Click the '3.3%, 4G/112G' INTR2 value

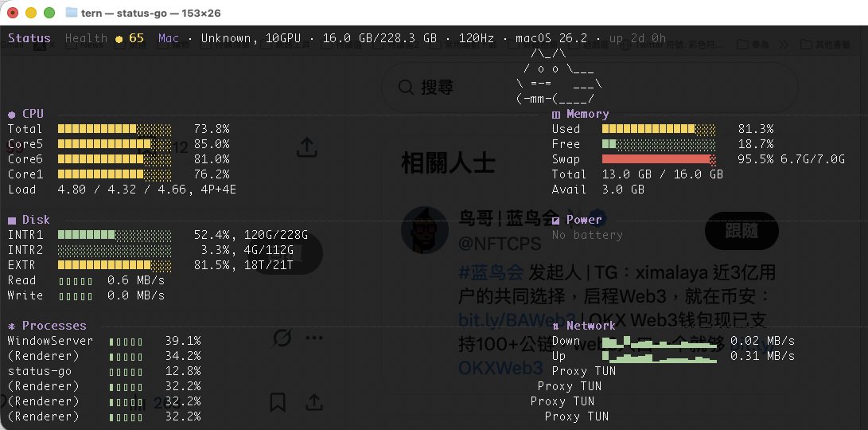(247, 250)
